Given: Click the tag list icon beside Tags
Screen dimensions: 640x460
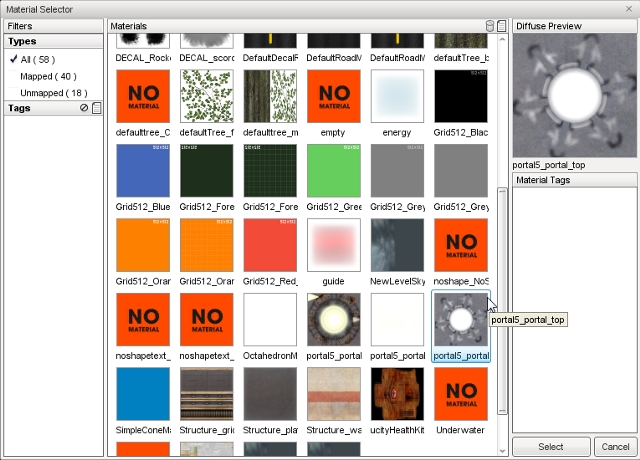Looking at the screenshot, I should click(x=96, y=108).
